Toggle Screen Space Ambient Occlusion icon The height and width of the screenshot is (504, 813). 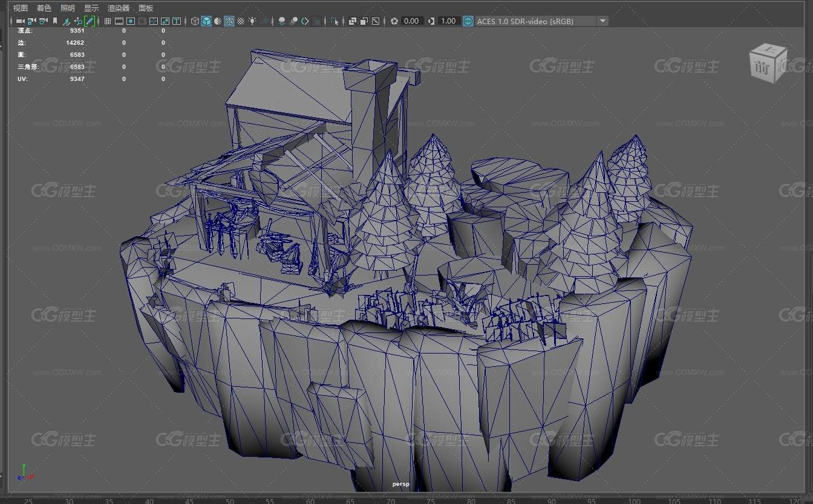(x=282, y=21)
